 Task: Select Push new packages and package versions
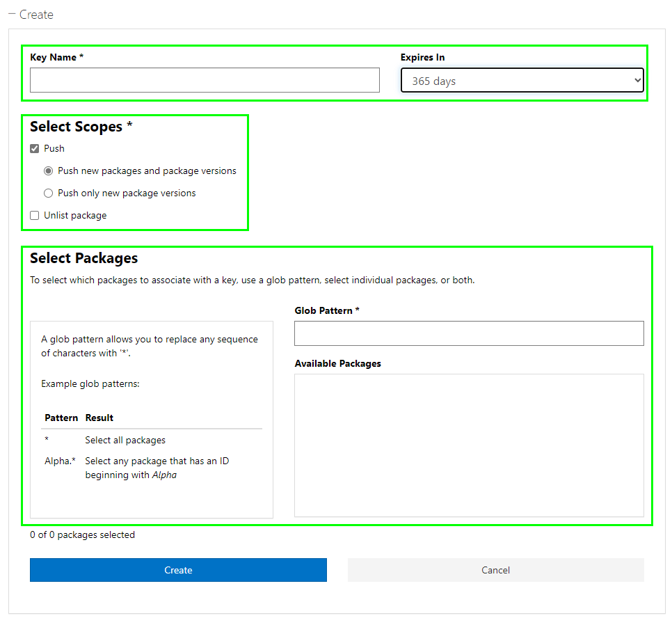[x=49, y=171]
